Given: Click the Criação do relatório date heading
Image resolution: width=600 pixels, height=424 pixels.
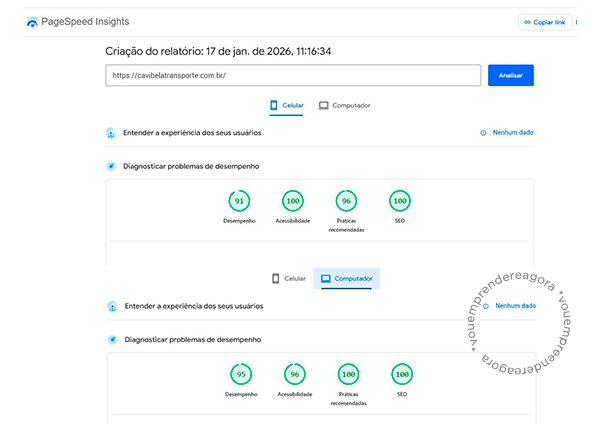Looking at the screenshot, I should pos(218,51).
